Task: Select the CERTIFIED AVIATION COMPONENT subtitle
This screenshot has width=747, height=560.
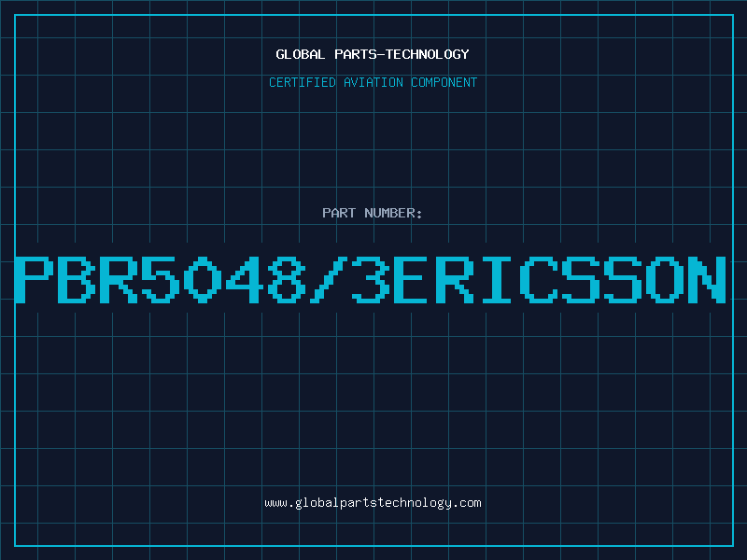Action: point(373,82)
